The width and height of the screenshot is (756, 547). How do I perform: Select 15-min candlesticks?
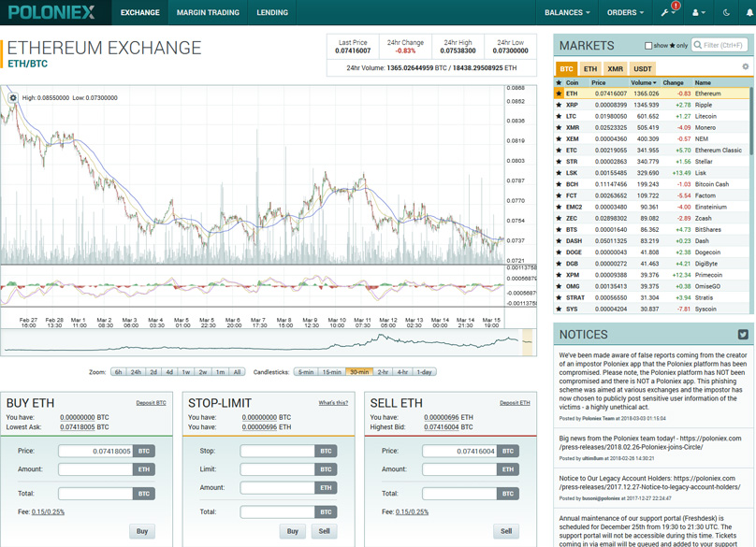(x=332, y=372)
